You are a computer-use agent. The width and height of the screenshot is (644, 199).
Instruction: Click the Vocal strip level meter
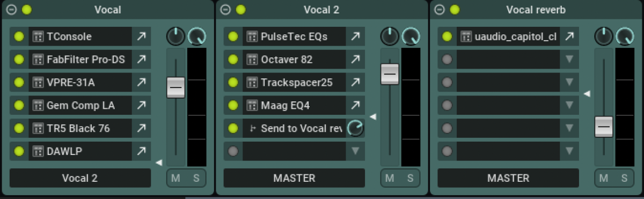coord(196,107)
